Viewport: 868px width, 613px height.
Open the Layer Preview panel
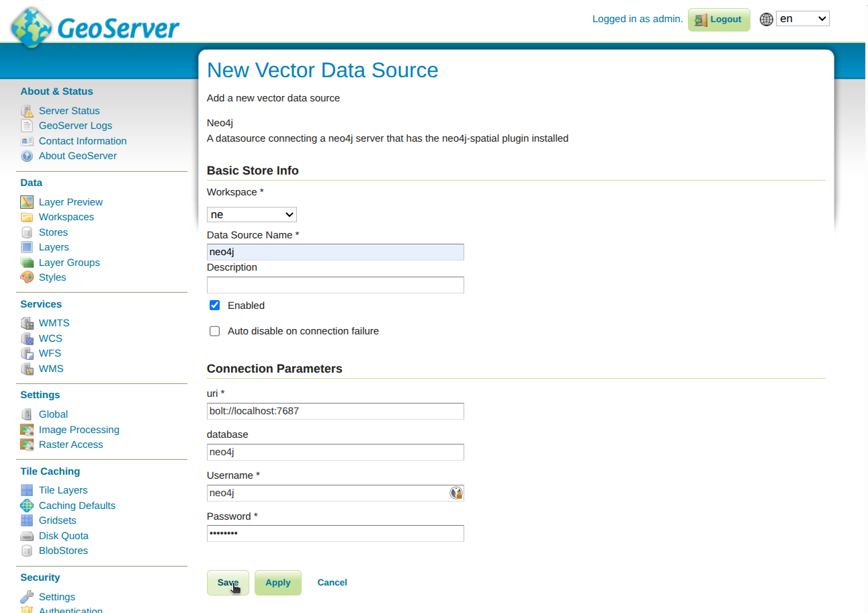tap(71, 201)
